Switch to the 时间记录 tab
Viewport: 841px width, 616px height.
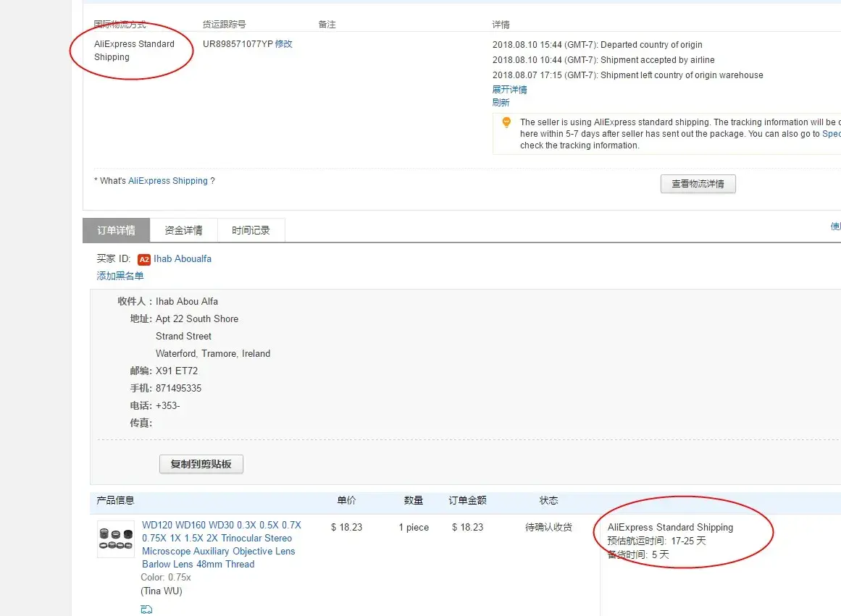(x=251, y=230)
